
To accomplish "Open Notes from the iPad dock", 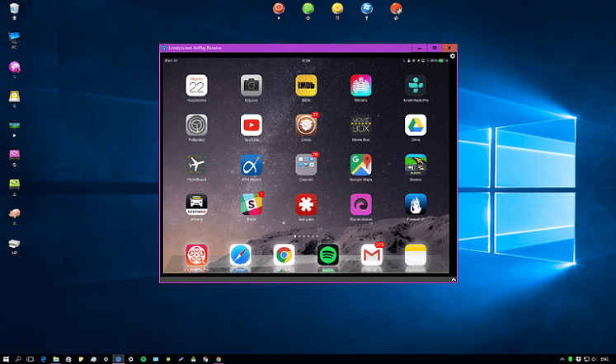I will click(x=416, y=255).
